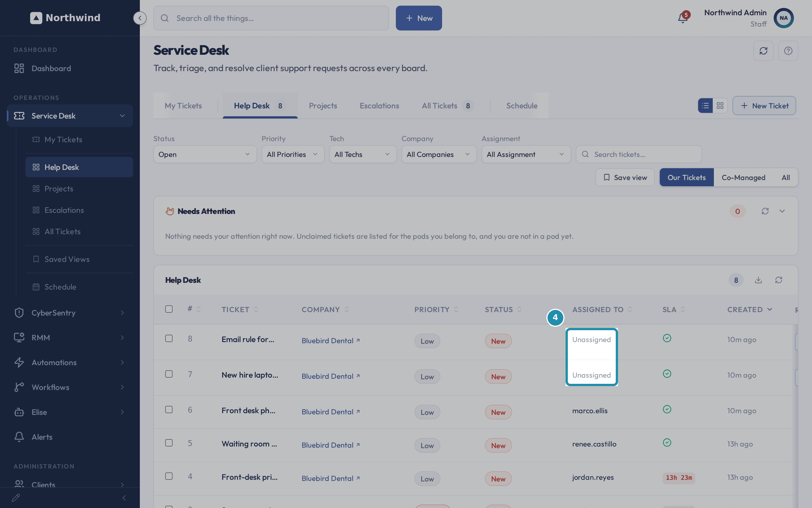Open ticket 'Email rule for...'
Viewport: 812px width, 508px height.
248,339
